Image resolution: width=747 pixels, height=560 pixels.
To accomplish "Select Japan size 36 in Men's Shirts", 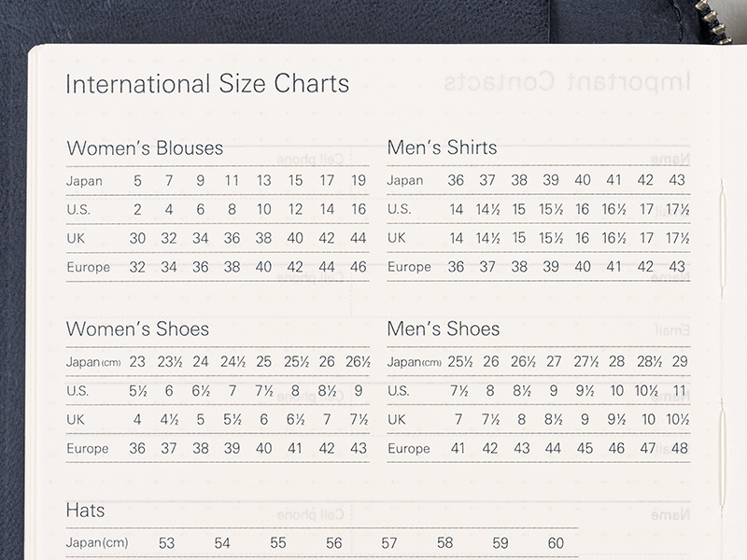I will click(x=456, y=181).
